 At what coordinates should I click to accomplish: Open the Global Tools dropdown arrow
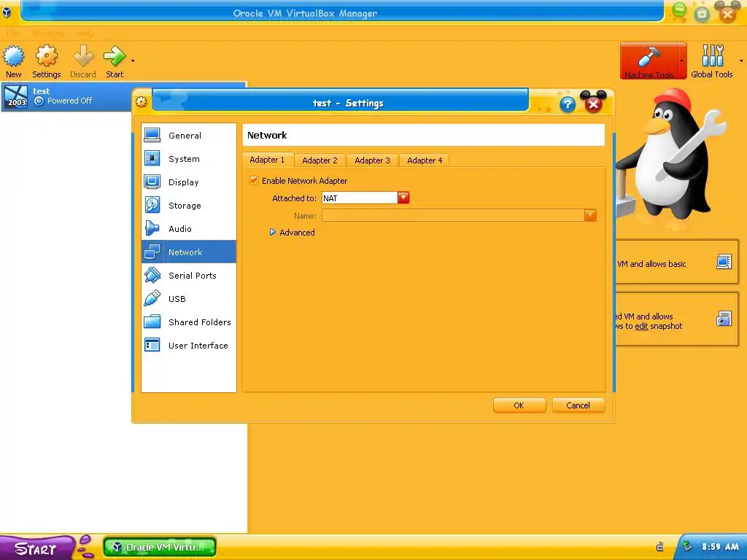[741, 61]
